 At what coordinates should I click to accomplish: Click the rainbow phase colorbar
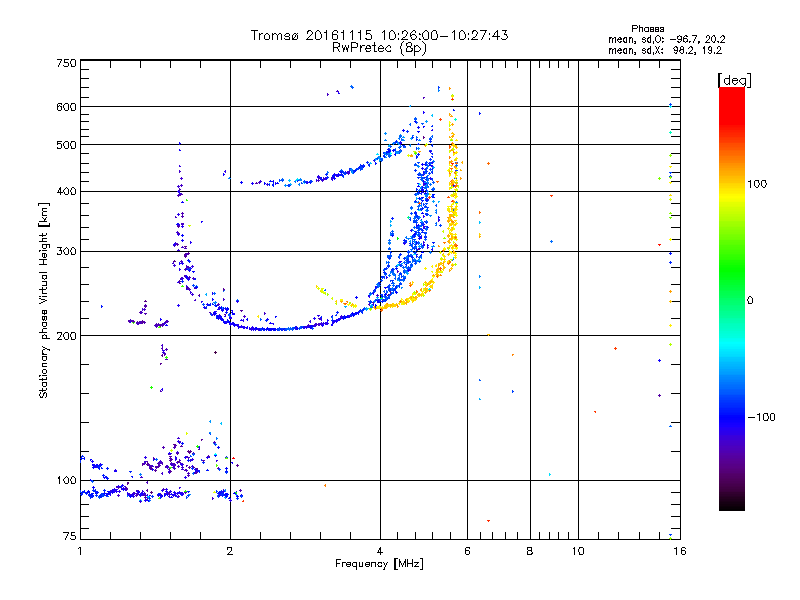[x=732, y=298]
